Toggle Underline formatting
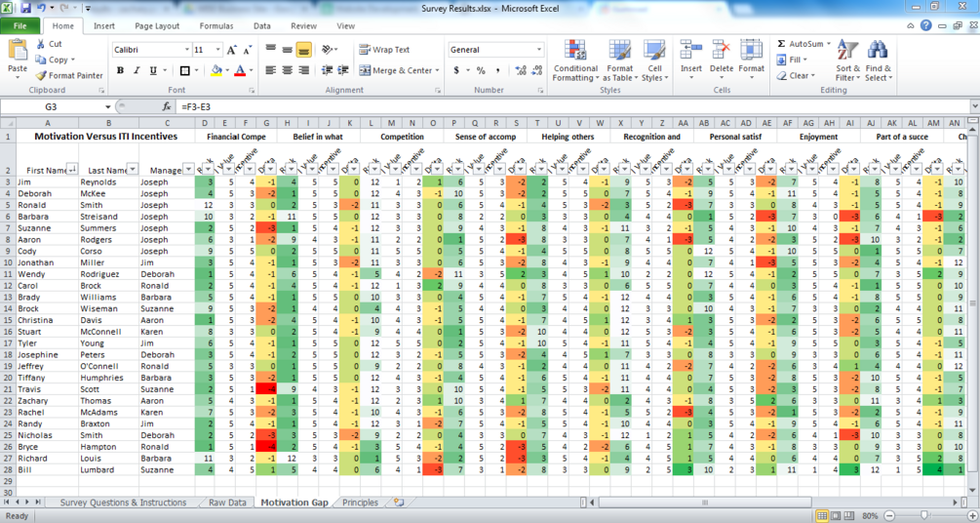 (152, 70)
